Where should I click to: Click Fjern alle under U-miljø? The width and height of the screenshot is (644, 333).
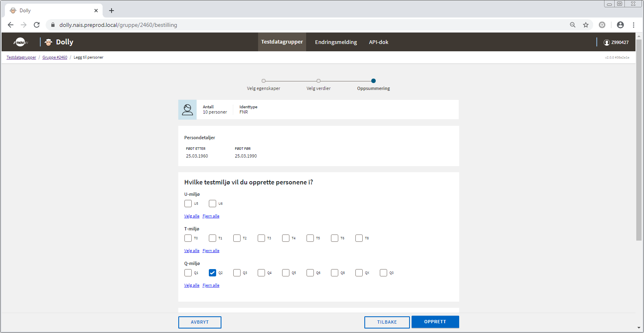211,216
